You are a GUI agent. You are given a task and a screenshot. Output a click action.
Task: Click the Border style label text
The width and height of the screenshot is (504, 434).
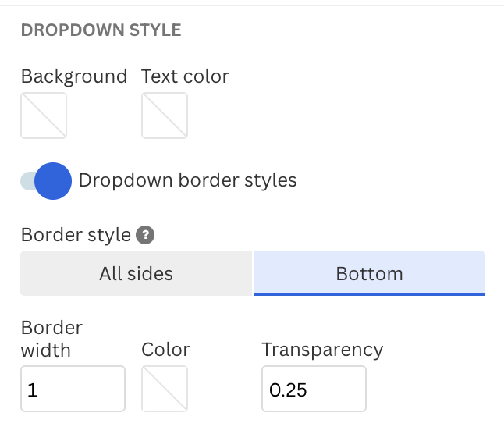(76, 235)
